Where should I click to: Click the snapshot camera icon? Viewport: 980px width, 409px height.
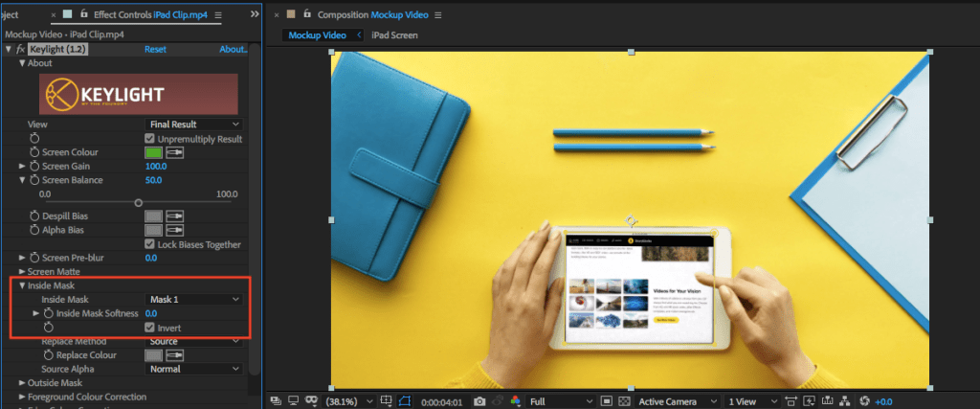coord(479,401)
